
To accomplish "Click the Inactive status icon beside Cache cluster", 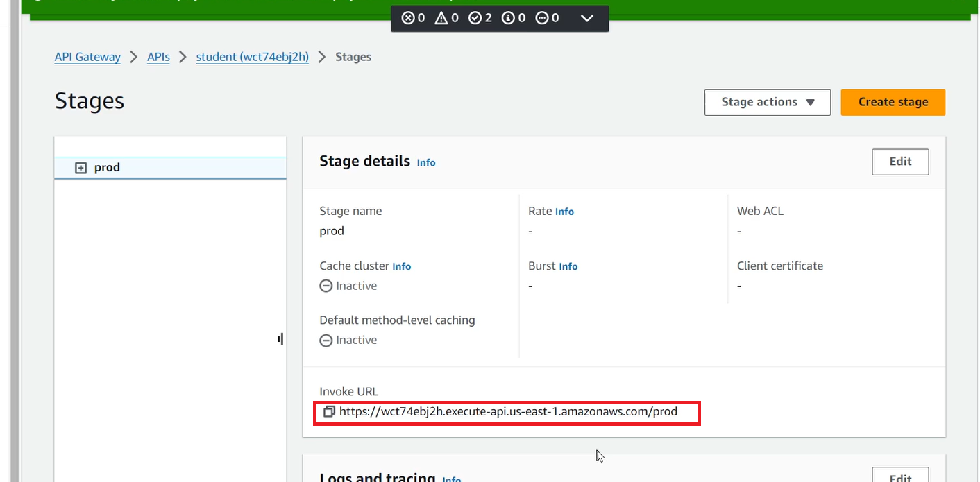I will pos(326,285).
